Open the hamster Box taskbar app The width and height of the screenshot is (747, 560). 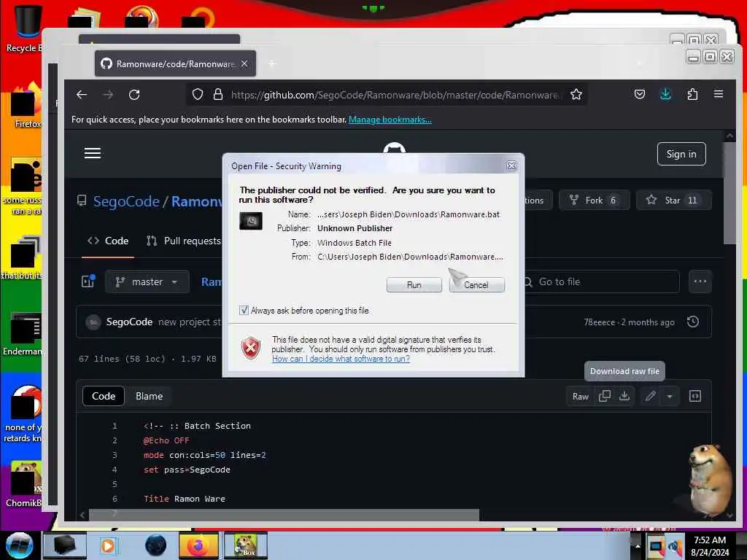(x=245, y=545)
